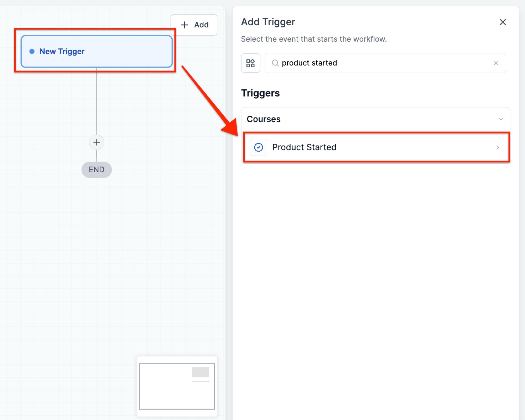Click the gray node block in minimap
This screenshot has height=420, width=525.
coord(201,372)
